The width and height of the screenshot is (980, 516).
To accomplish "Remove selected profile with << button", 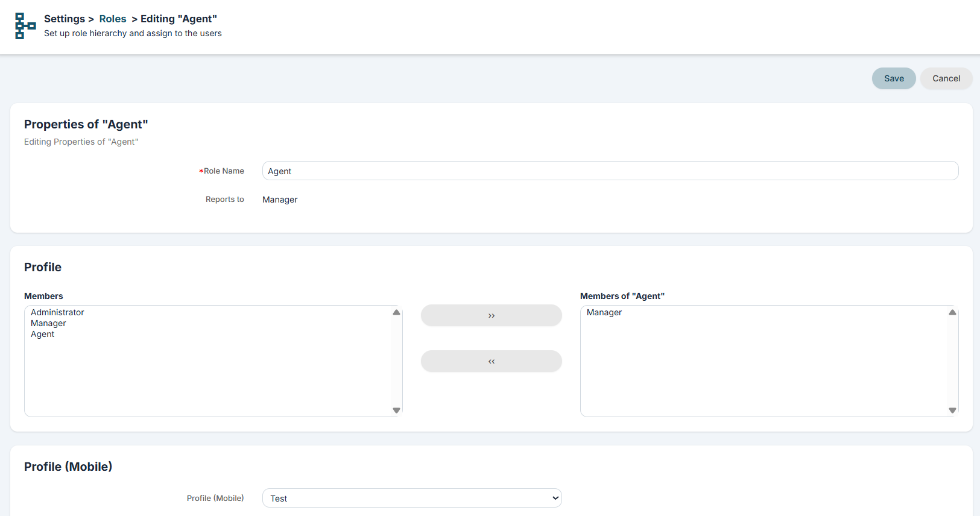I will (x=492, y=361).
